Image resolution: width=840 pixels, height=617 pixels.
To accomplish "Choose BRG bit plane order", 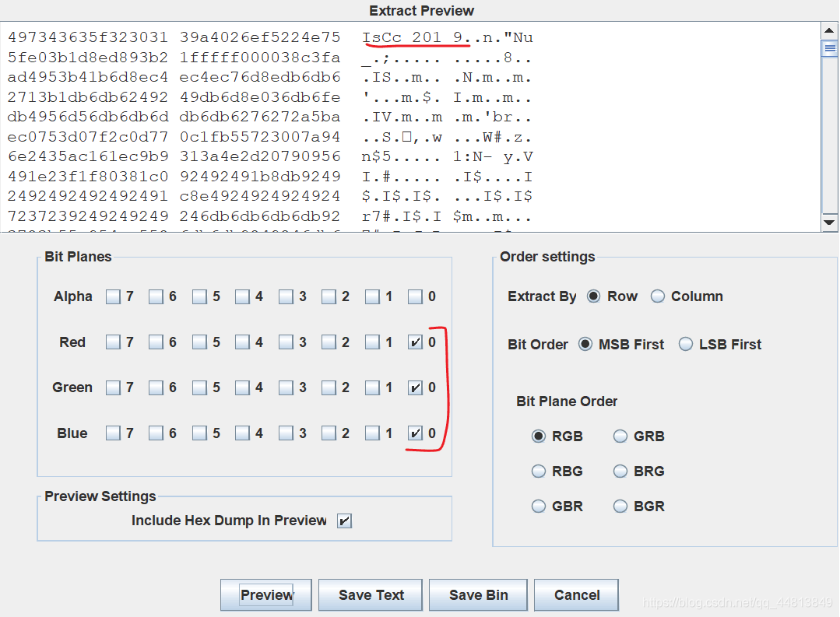I will [x=620, y=472].
